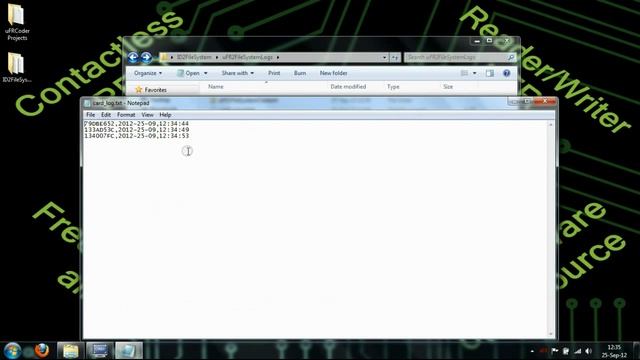Click Burn in Explorer toolbar
The width and height of the screenshot is (640, 360).
(x=300, y=73)
